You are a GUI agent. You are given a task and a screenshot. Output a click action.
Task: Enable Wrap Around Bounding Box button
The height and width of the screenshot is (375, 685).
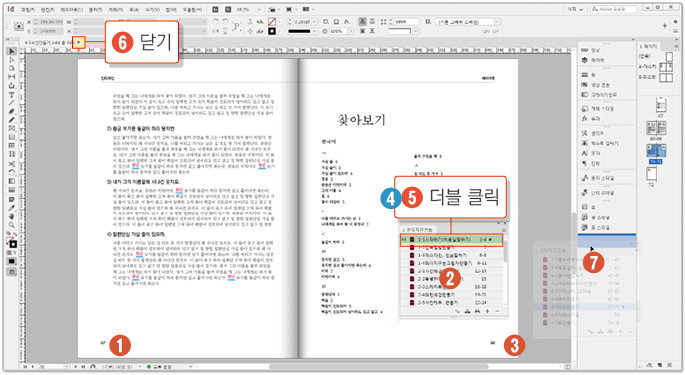point(372,21)
